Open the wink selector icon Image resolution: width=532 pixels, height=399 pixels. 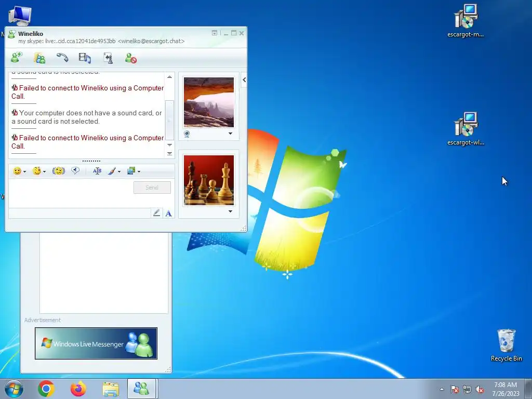(37, 171)
